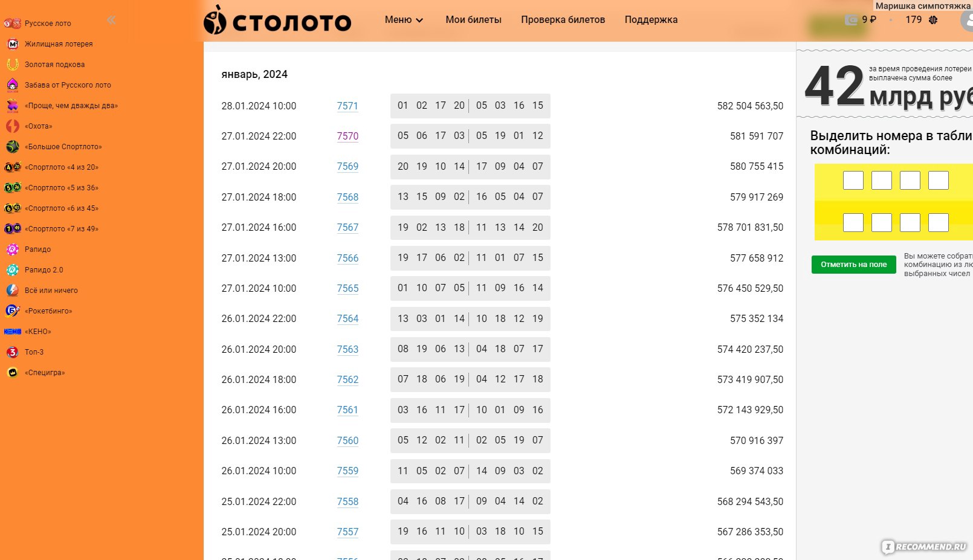Click the «Большое Спортлото» icon

[13, 147]
